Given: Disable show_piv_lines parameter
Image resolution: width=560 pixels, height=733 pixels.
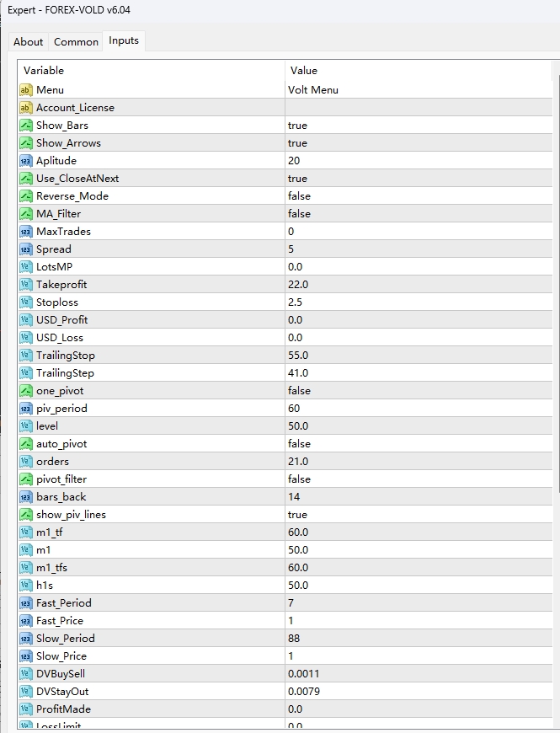Looking at the screenshot, I should pyautogui.click(x=379, y=514).
